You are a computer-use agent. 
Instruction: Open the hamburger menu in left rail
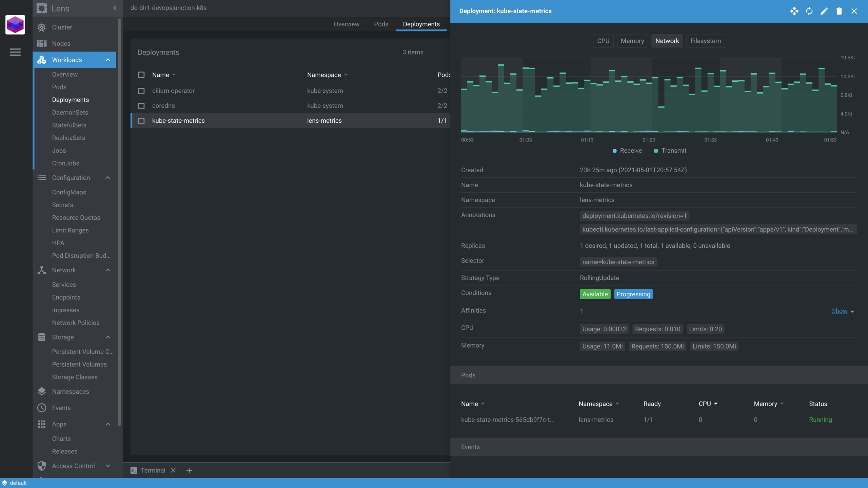tap(15, 52)
